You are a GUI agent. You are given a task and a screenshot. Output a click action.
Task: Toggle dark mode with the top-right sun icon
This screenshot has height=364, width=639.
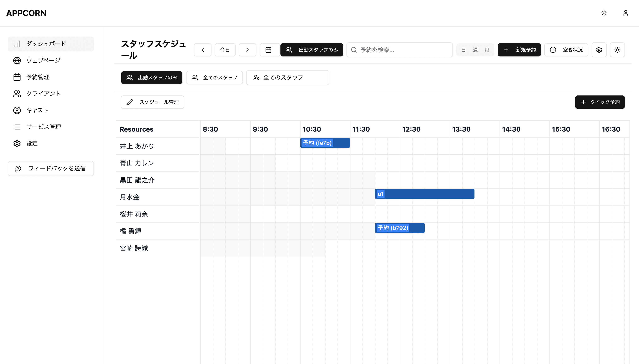(604, 13)
